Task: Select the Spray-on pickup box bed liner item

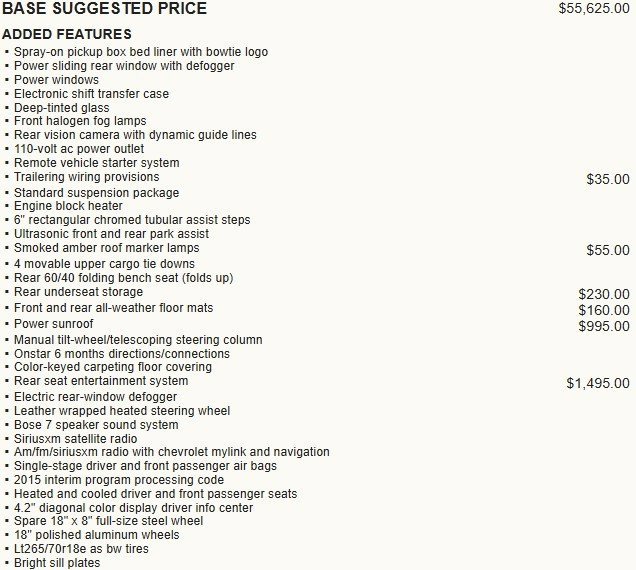Action: 140,52
